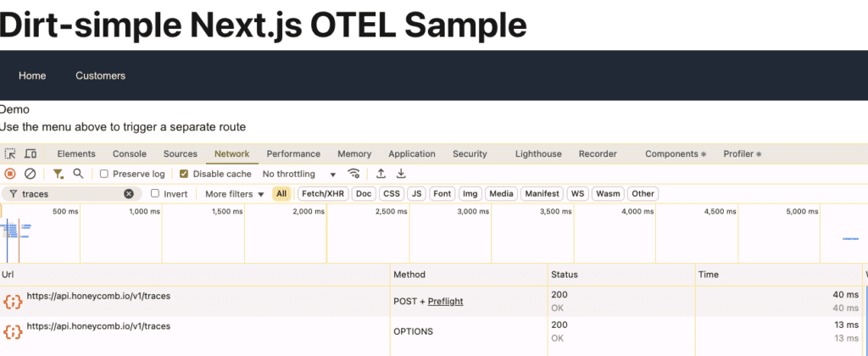Open the Performance tab
The width and height of the screenshot is (868, 356).
point(293,154)
